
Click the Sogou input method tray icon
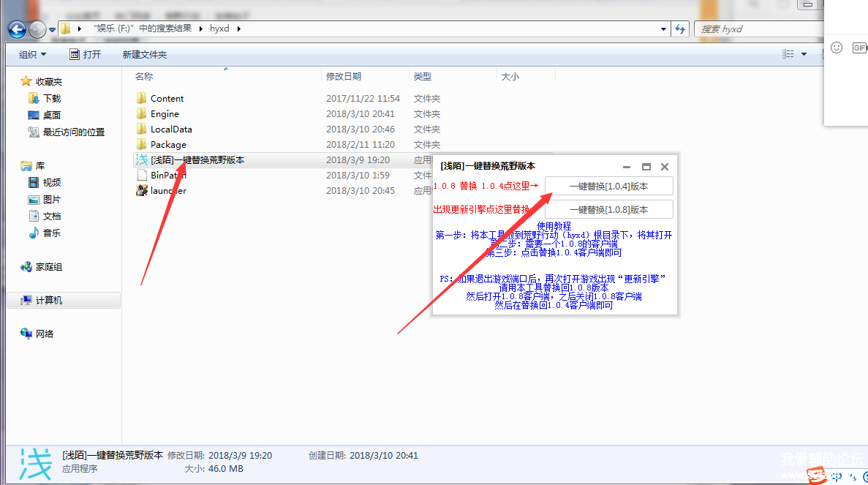coord(816,475)
